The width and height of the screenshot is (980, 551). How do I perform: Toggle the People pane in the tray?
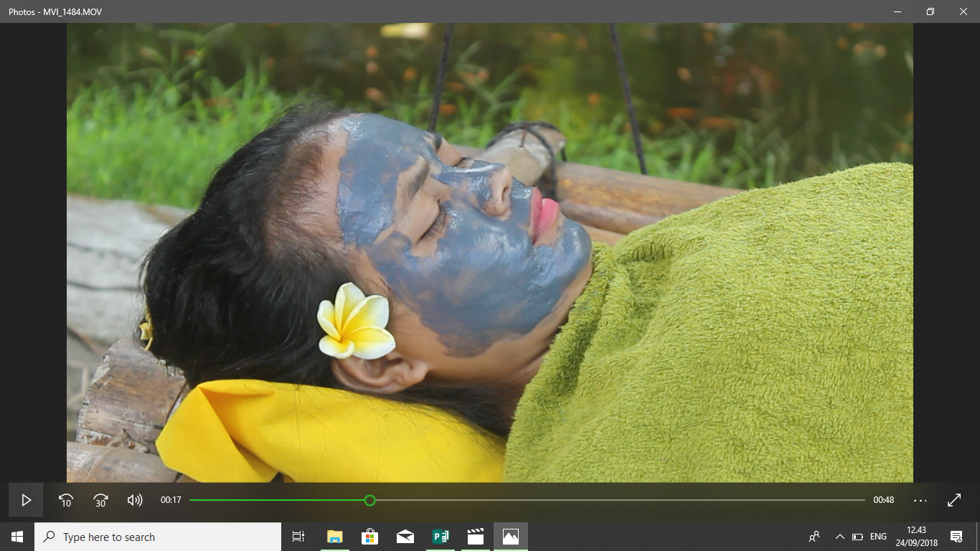[815, 536]
